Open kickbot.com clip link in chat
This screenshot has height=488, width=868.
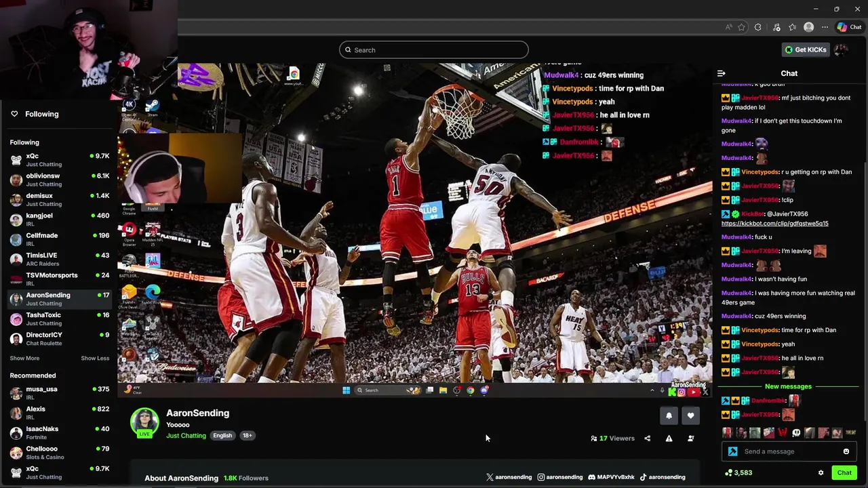[774, 223]
